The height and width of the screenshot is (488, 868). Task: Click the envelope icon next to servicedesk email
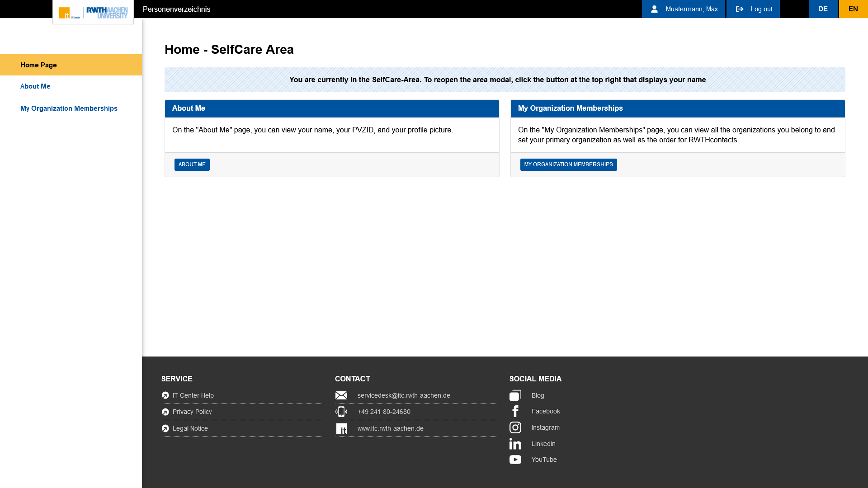tap(341, 395)
